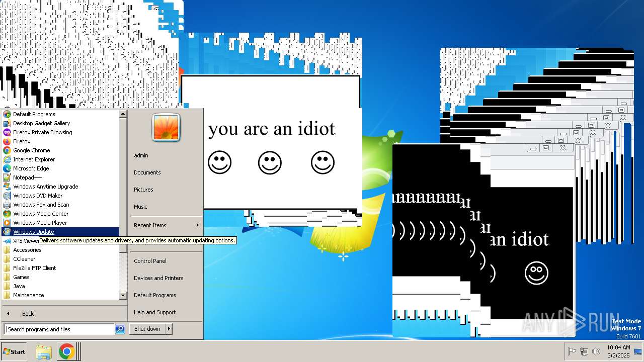This screenshot has height=362, width=644.
Task: Open Windows Fax and Scan icon
Action: coord(7,205)
